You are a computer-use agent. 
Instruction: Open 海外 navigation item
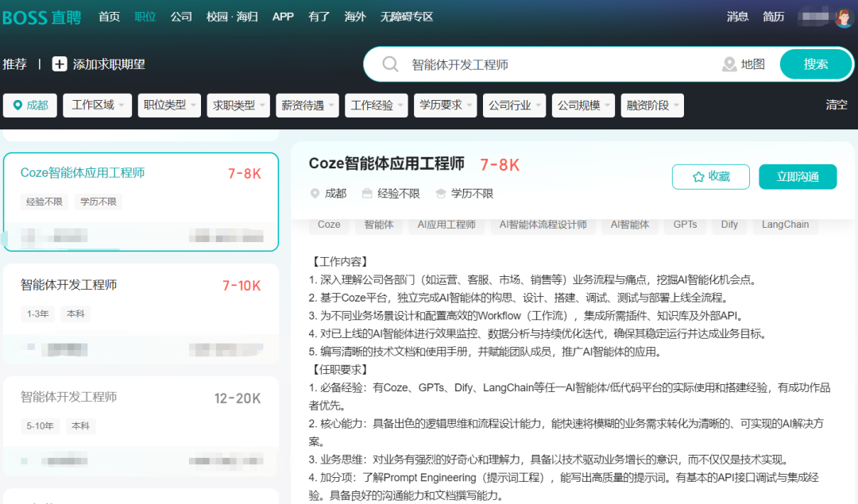coord(355,17)
